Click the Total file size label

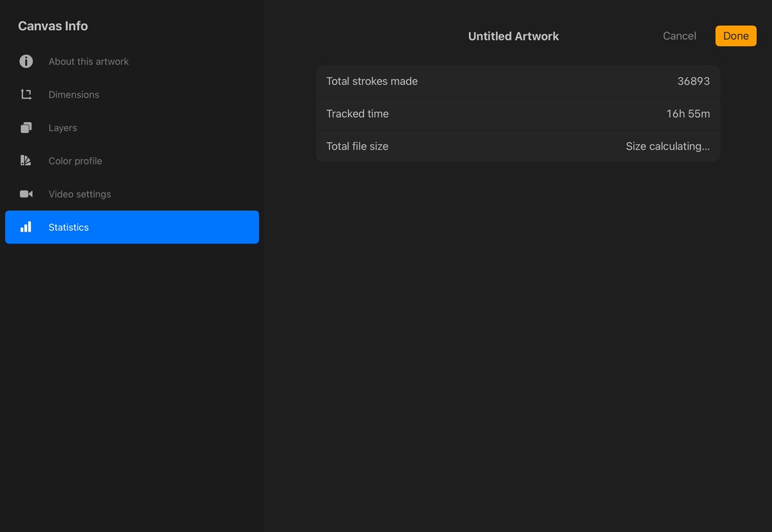[x=357, y=146]
